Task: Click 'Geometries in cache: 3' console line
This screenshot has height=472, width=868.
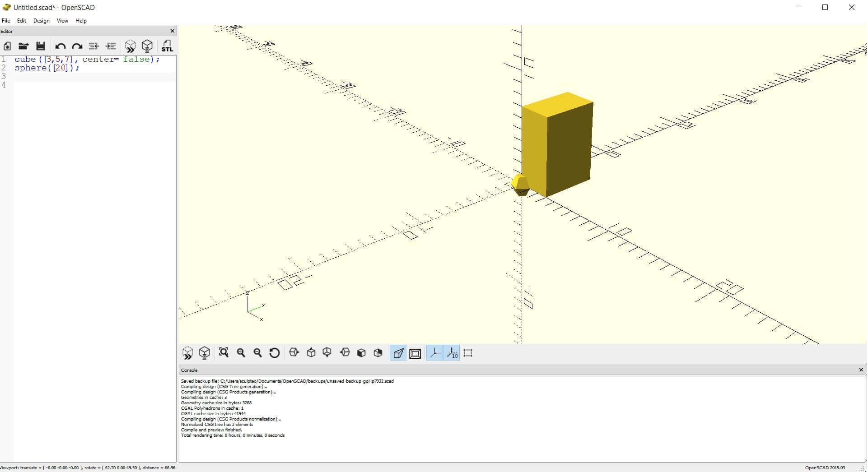Action: [204, 398]
